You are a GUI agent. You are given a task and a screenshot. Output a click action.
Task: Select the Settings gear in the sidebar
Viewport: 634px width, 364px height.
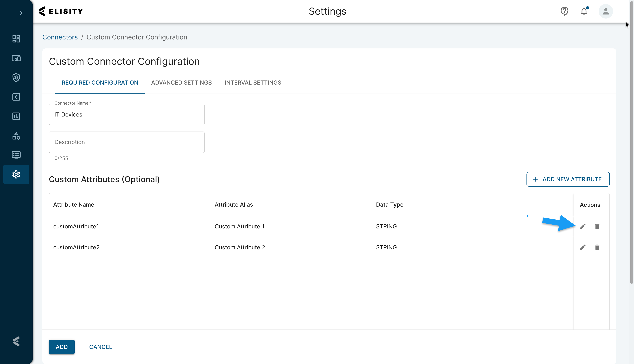tap(16, 174)
